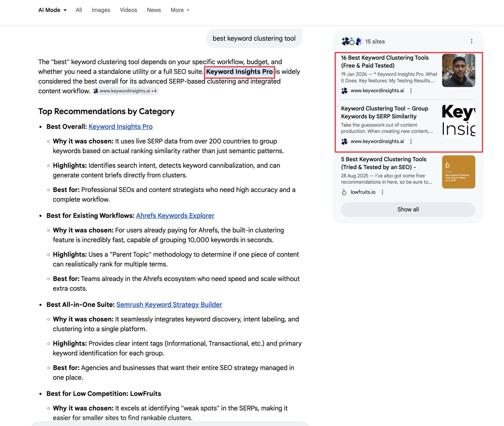Switch to the Images tab
This screenshot has height=426, width=504.
(101, 10)
